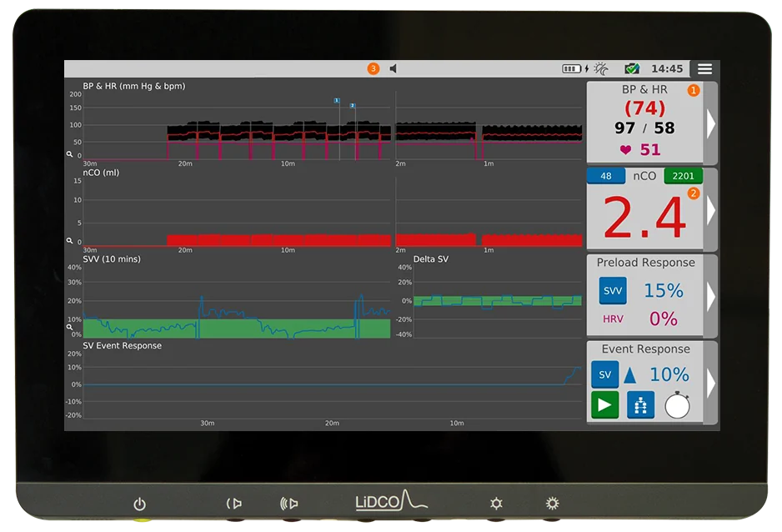Click the 2.4 nCO reading
The width and height of the screenshot is (782, 532).
tap(644, 218)
